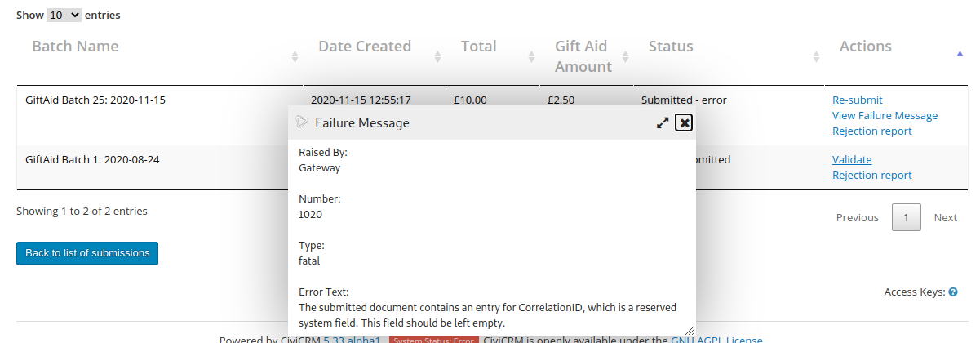980x343 pixels.
Task: Sort by Gift Aid Amount arrows
Action: click(x=625, y=56)
